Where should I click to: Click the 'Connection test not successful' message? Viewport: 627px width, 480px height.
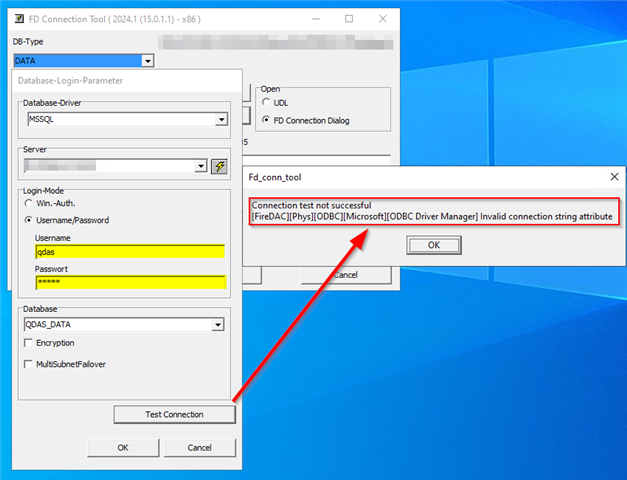312,205
